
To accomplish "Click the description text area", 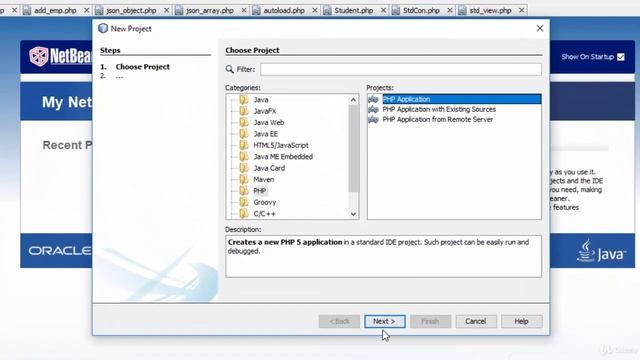I will tap(384, 256).
